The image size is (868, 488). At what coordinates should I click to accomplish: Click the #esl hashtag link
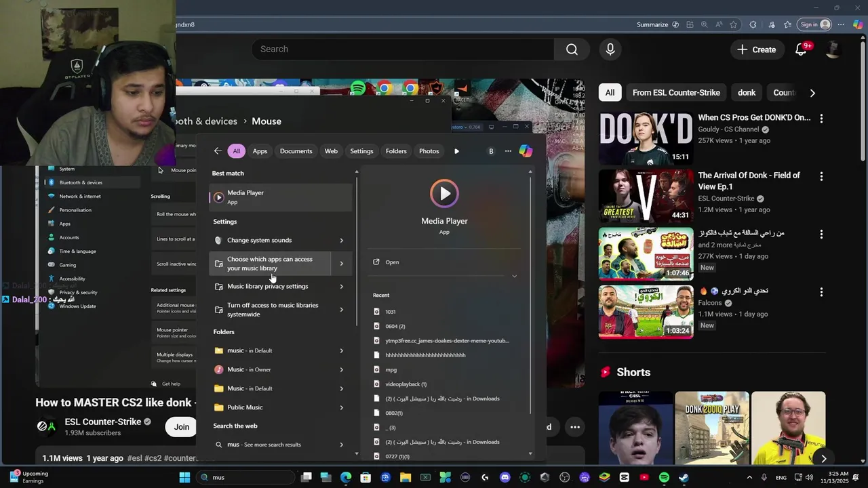coord(134,458)
